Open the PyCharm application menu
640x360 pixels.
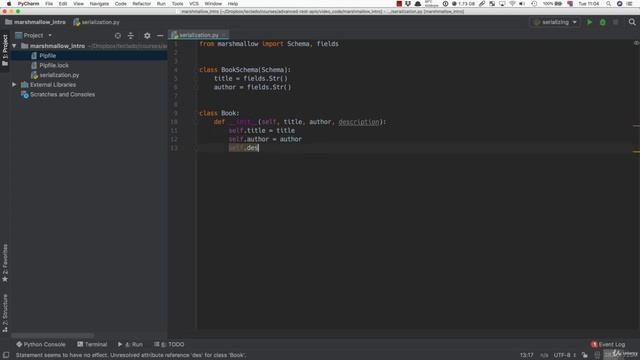tap(28, 4)
